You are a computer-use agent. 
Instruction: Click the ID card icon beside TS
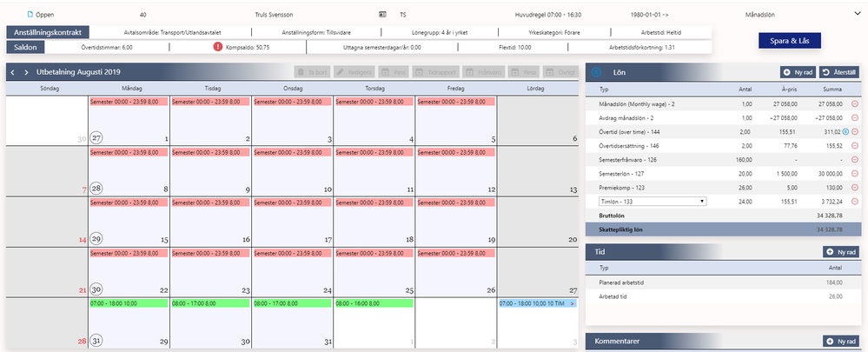tap(382, 15)
